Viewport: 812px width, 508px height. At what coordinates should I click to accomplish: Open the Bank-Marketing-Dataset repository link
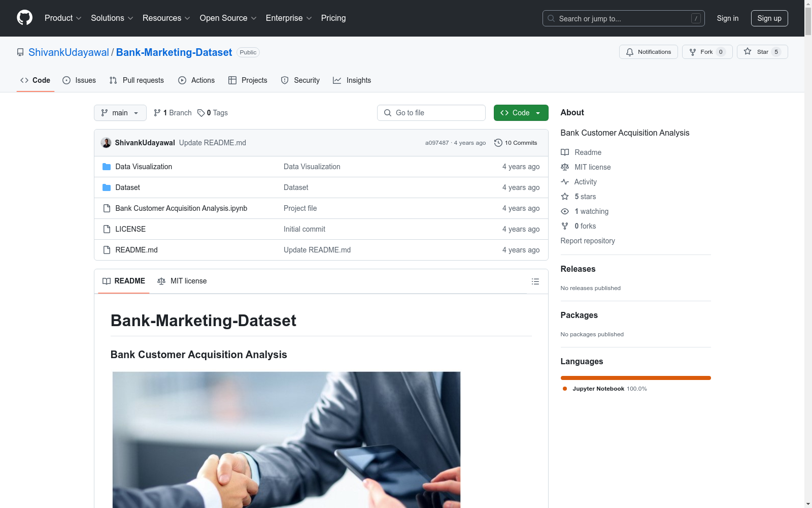(x=174, y=52)
